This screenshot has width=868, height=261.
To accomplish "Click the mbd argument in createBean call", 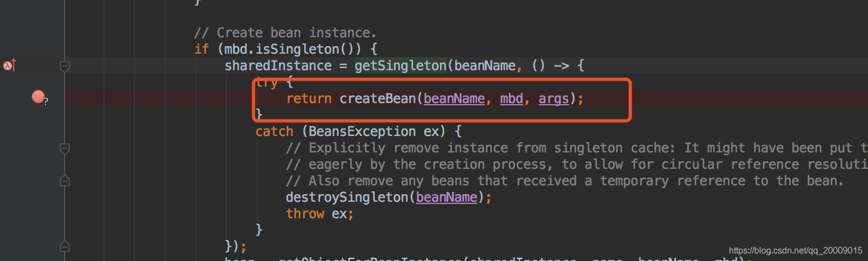I will pos(512,99).
